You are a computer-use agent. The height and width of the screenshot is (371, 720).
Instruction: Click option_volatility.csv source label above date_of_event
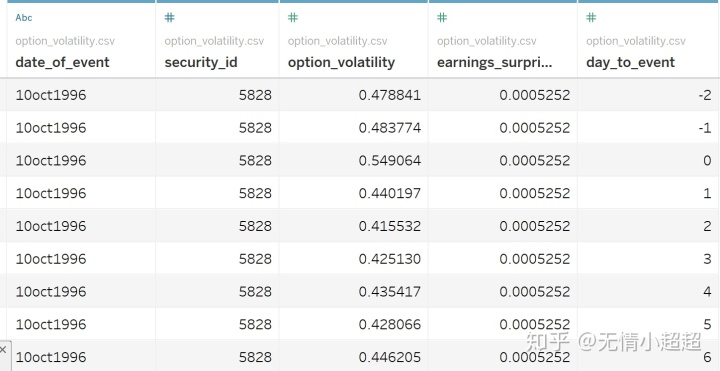click(x=65, y=41)
